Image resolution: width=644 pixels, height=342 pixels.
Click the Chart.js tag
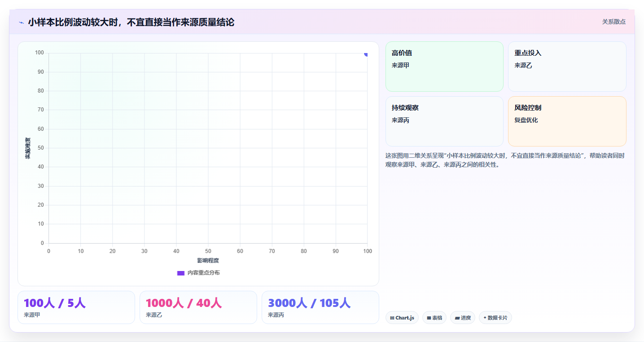[402, 318]
